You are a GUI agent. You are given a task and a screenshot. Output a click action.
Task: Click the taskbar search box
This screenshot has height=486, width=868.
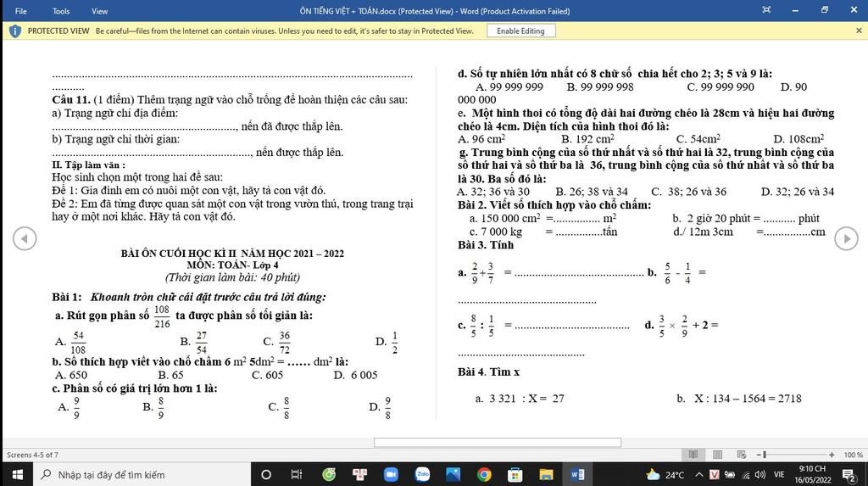click(142, 474)
